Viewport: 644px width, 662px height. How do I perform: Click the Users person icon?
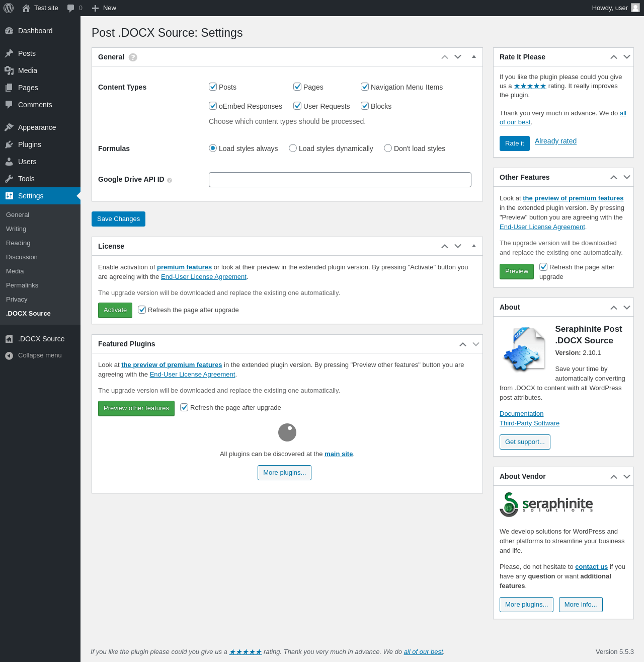coord(9,162)
